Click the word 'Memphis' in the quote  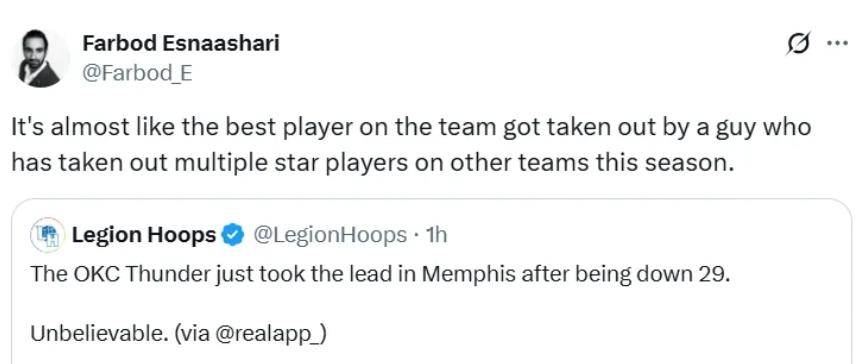tap(469, 275)
